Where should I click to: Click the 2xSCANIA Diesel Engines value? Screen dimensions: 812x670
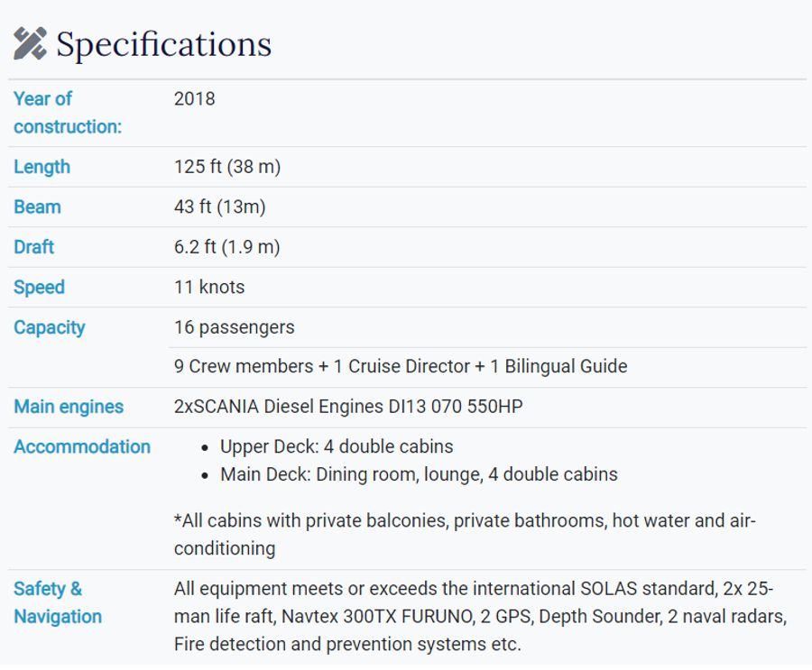pos(348,407)
